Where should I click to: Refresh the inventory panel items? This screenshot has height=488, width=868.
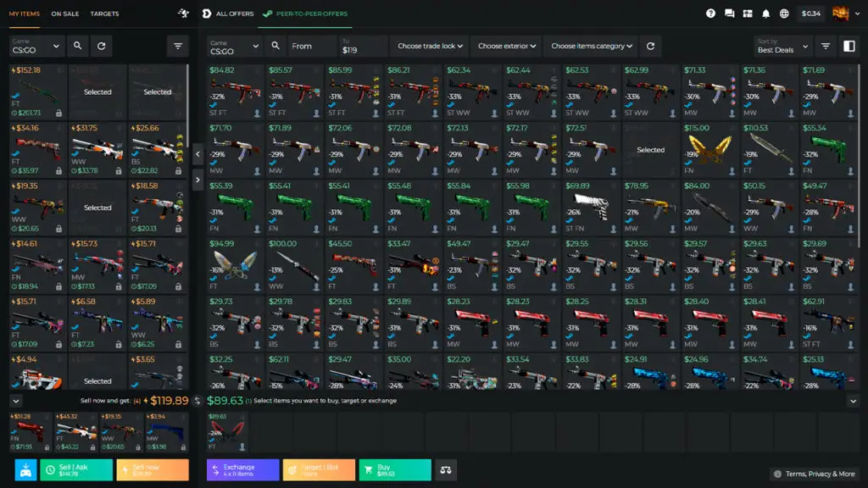coord(102,46)
